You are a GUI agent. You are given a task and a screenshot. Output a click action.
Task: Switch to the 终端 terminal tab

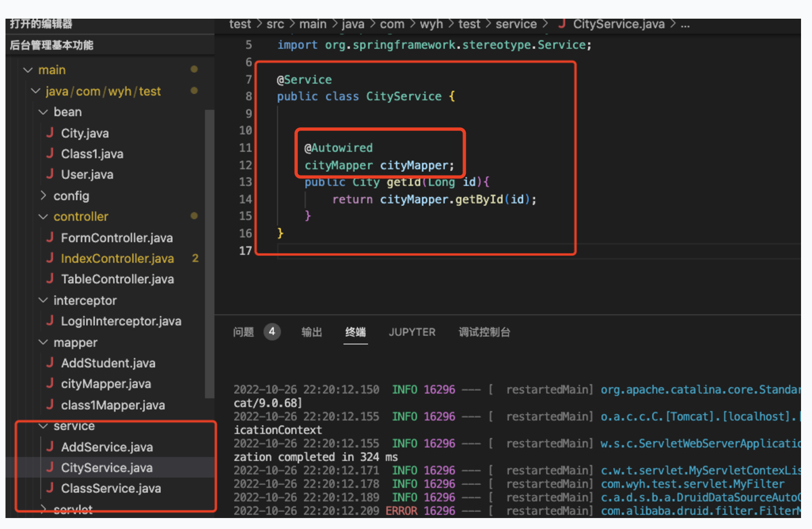tap(356, 332)
